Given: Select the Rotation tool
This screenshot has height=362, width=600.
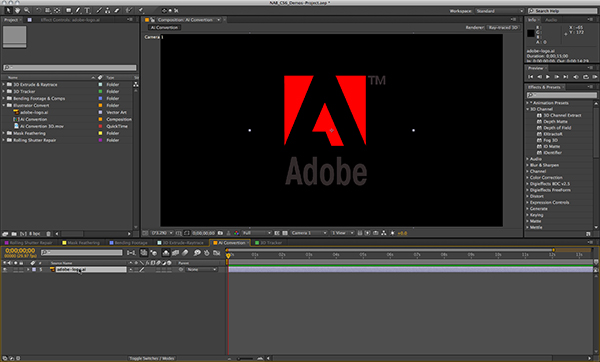Looking at the screenshot, I should [x=38, y=11].
